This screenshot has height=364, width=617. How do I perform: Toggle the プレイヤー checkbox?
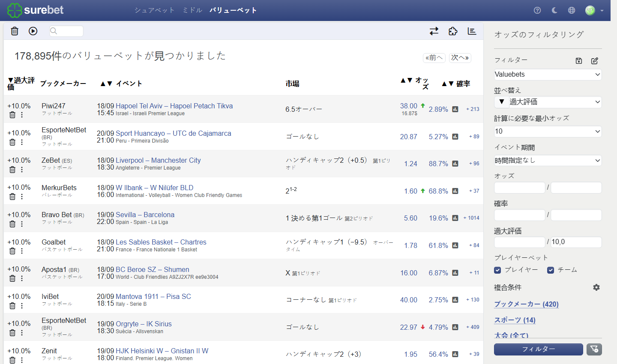pyautogui.click(x=497, y=270)
